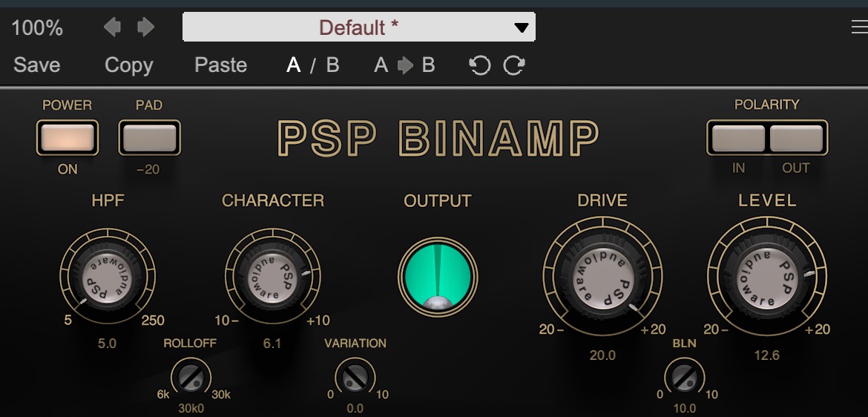The height and width of the screenshot is (417, 868).
Task: Click the green OUTPUT meter eye
Action: pyautogui.click(x=438, y=277)
